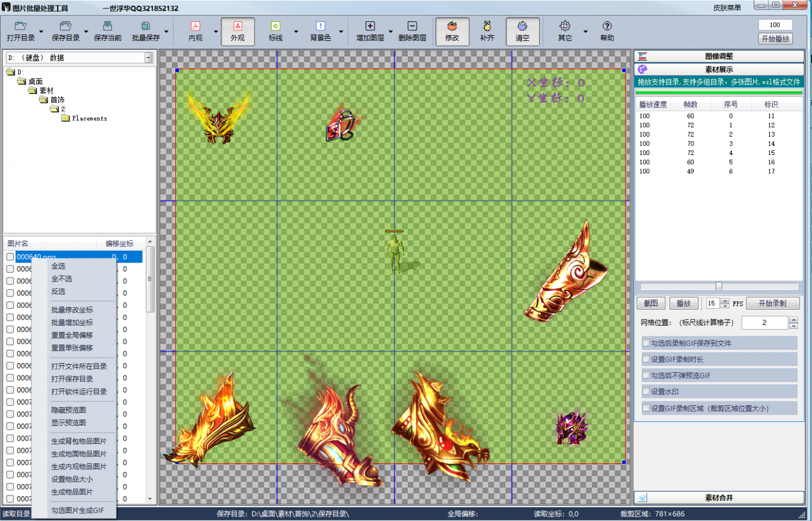Click the palette icon beside 素材展示

point(642,70)
